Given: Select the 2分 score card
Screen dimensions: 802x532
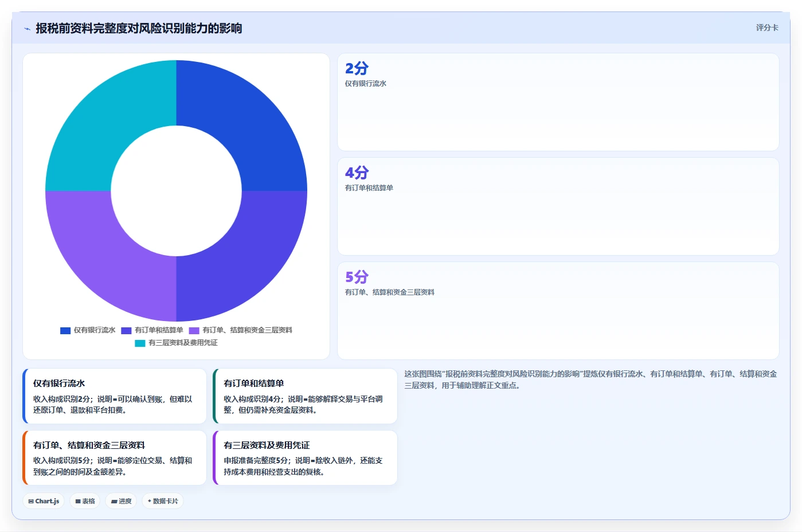Looking at the screenshot, I should 558,102.
